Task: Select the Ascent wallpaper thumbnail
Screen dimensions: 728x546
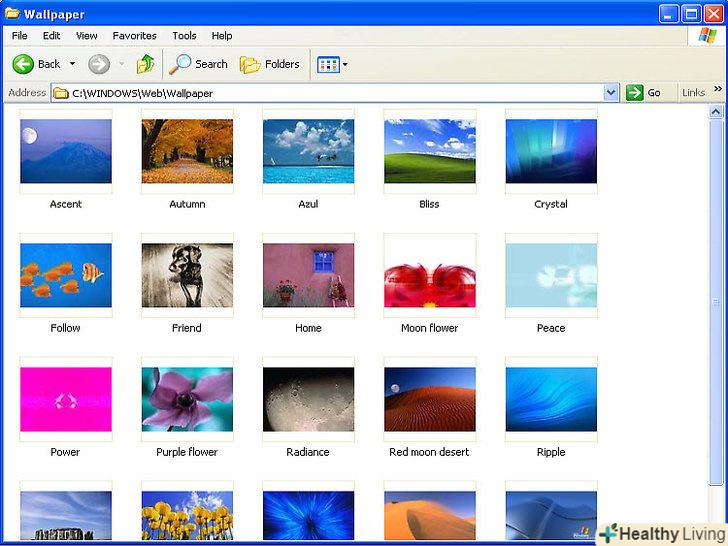Action: (66, 151)
